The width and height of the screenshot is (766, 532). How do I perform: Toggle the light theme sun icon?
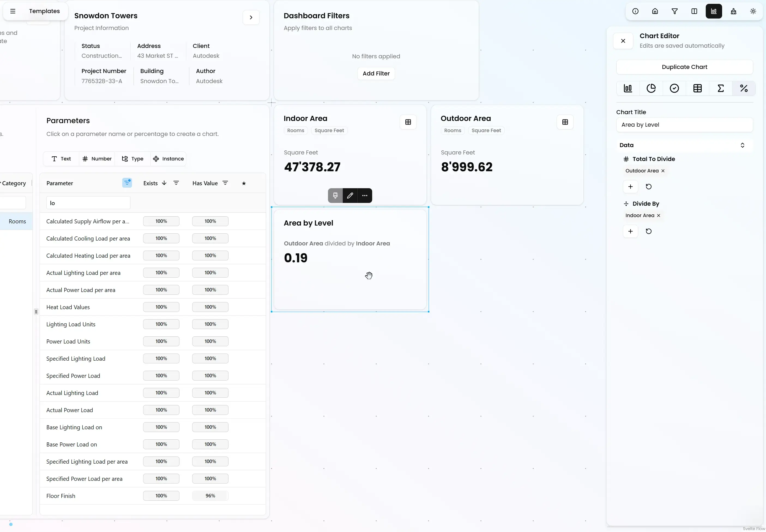(x=753, y=11)
